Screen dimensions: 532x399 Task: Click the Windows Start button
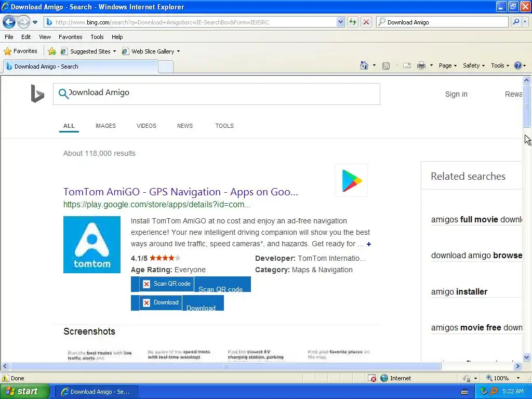click(25, 392)
